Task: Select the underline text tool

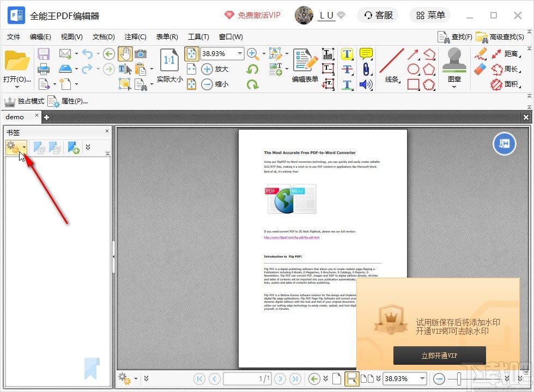Action: tap(347, 84)
